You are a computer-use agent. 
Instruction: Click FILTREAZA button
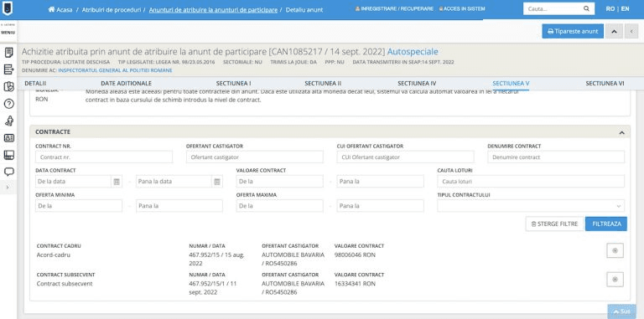606,224
